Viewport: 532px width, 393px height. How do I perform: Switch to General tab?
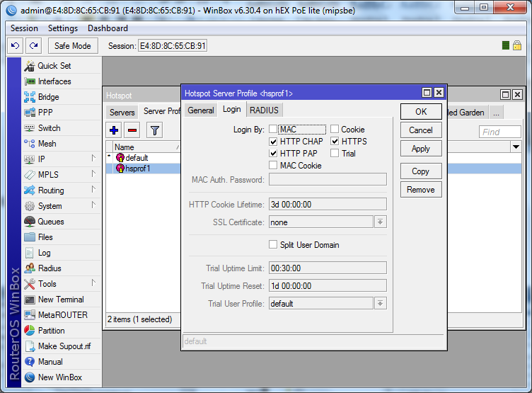click(x=201, y=110)
